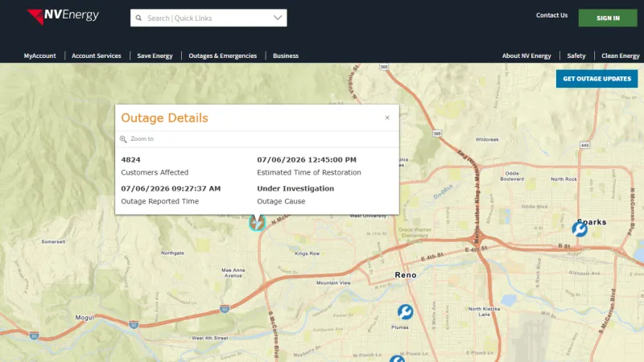Select the wrench marker near Sparks
This screenshot has height=362, width=644.
tap(580, 229)
